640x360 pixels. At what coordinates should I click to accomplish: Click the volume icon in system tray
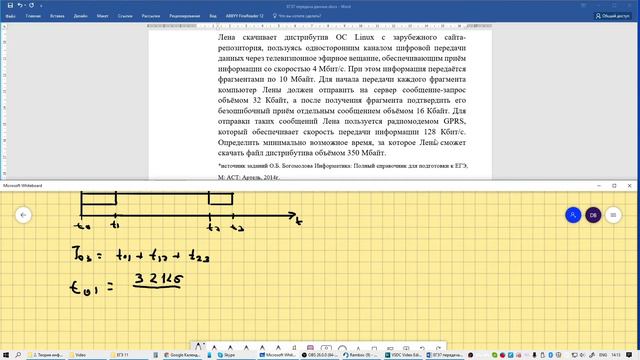point(582,355)
